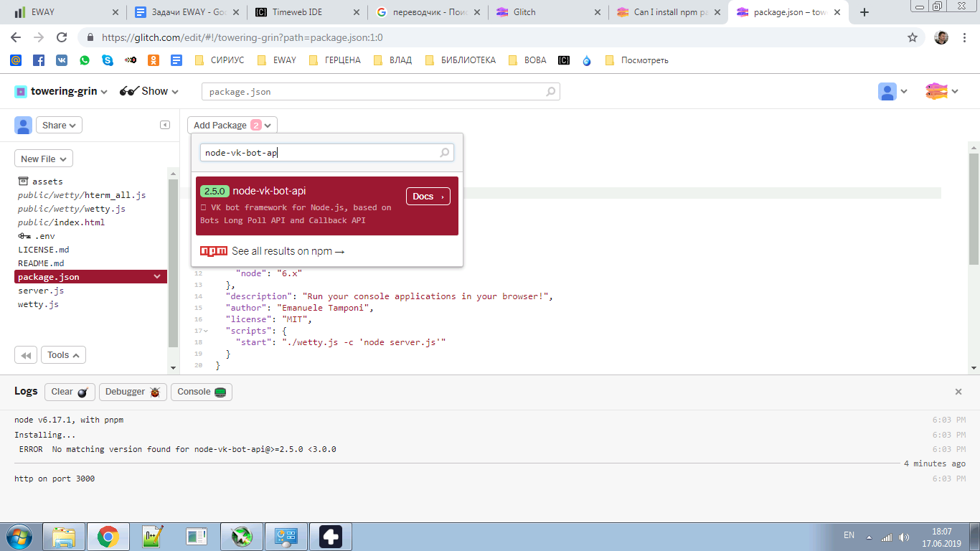Focus the package.json file search box
Image resolution: width=980 pixels, height=551 pixels.
(381, 92)
